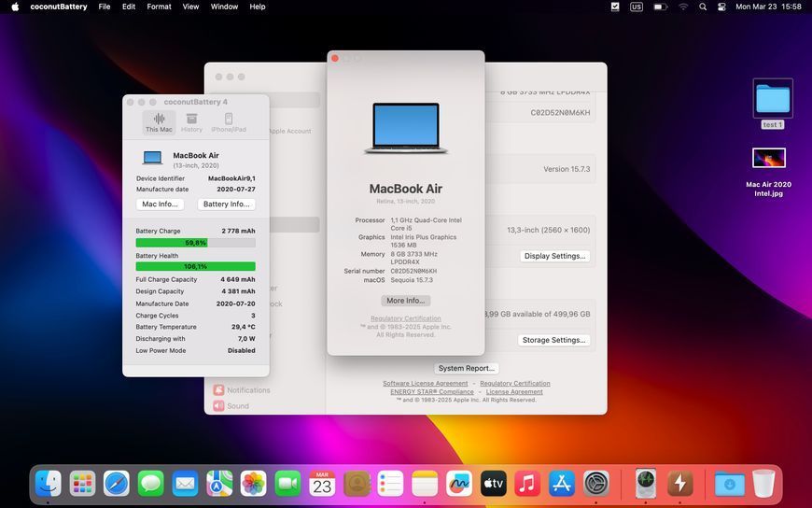The height and width of the screenshot is (508, 812).
Task: Open the View menu
Action: [x=190, y=7]
